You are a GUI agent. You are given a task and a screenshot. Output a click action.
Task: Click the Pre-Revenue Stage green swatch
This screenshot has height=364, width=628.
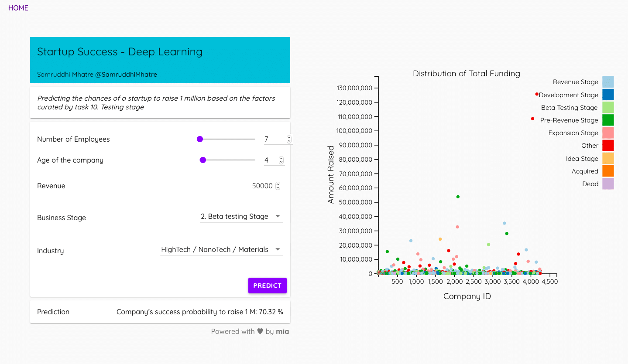(608, 120)
